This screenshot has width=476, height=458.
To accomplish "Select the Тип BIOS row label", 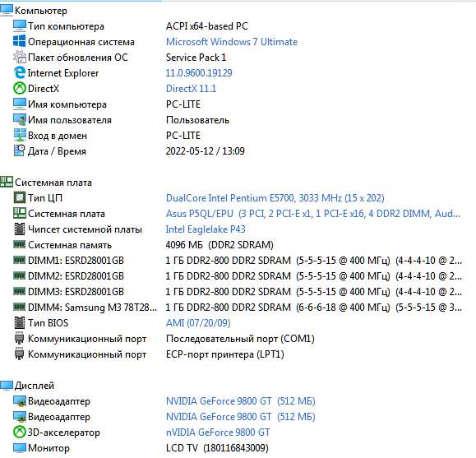I will [x=48, y=323].
